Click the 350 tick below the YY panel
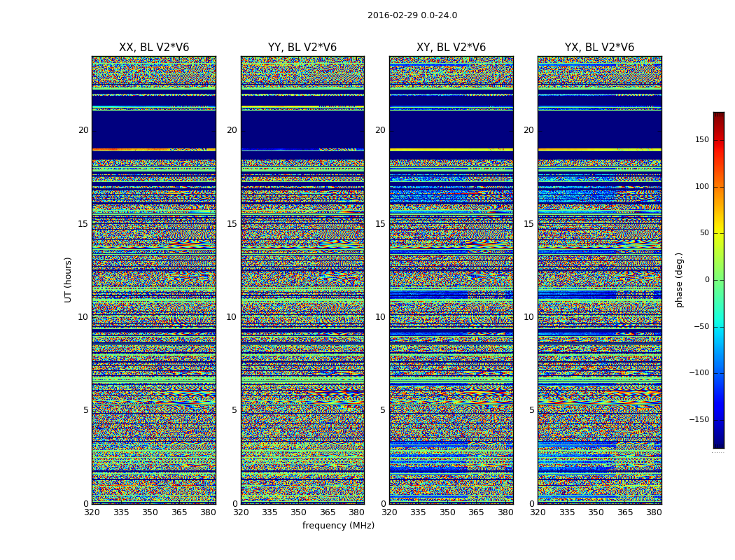Image resolution: width=735 pixels, height=560 pixels. pyautogui.click(x=299, y=512)
